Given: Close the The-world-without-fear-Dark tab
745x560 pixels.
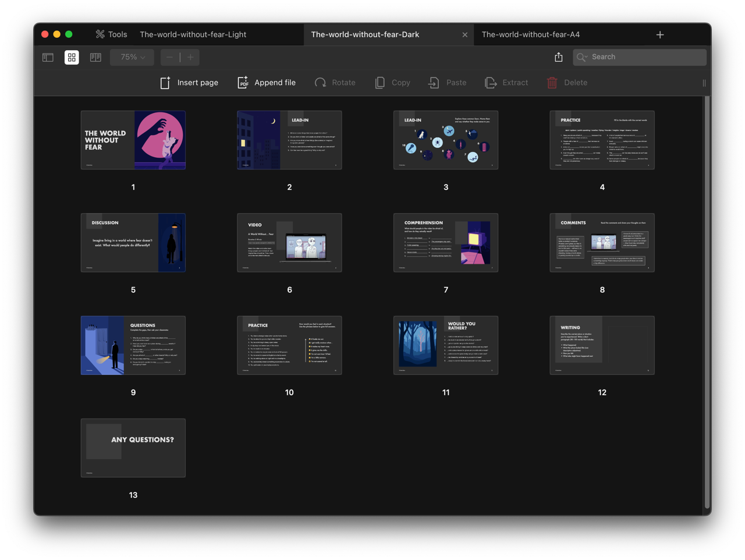Looking at the screenshot, I should pos(464,35).
